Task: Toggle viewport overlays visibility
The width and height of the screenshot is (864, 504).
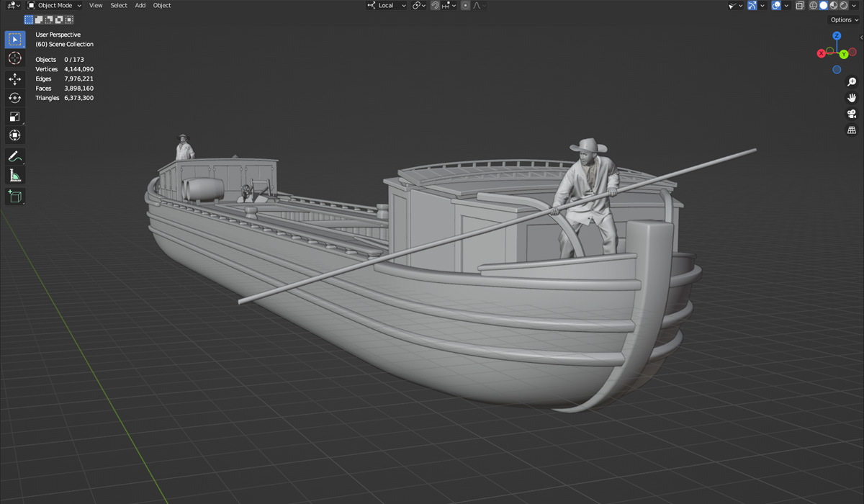Action: click(776, 6)
